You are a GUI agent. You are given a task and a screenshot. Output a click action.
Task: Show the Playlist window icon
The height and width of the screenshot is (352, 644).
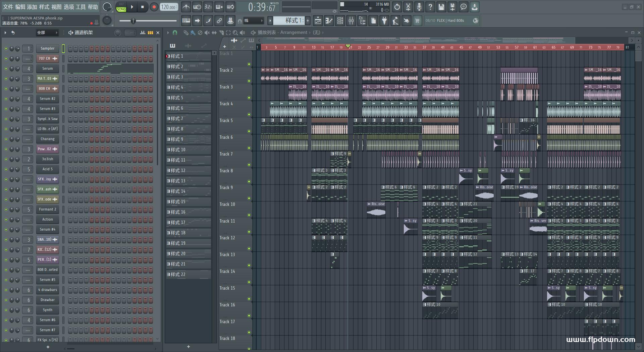point(318,21)
